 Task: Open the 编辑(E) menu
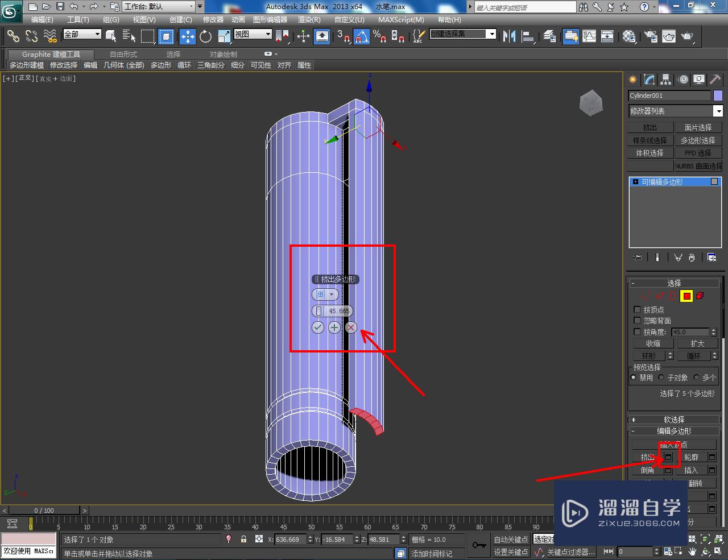(42, 20)
